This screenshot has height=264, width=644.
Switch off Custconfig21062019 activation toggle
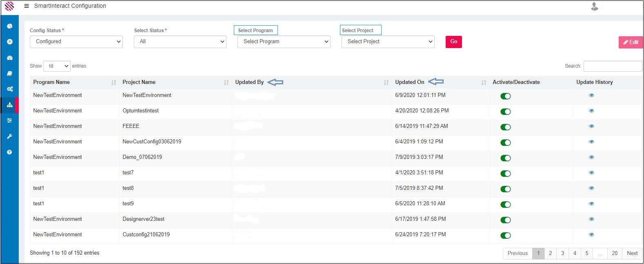(x=505, y=235)
